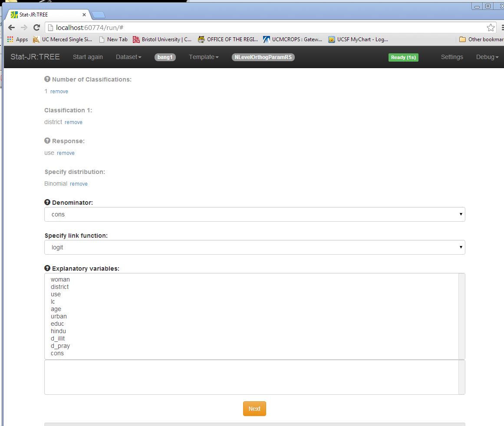Select urban in explanatory variables list
This screenshot has height=426, width=504.
(x=59, y=316)
